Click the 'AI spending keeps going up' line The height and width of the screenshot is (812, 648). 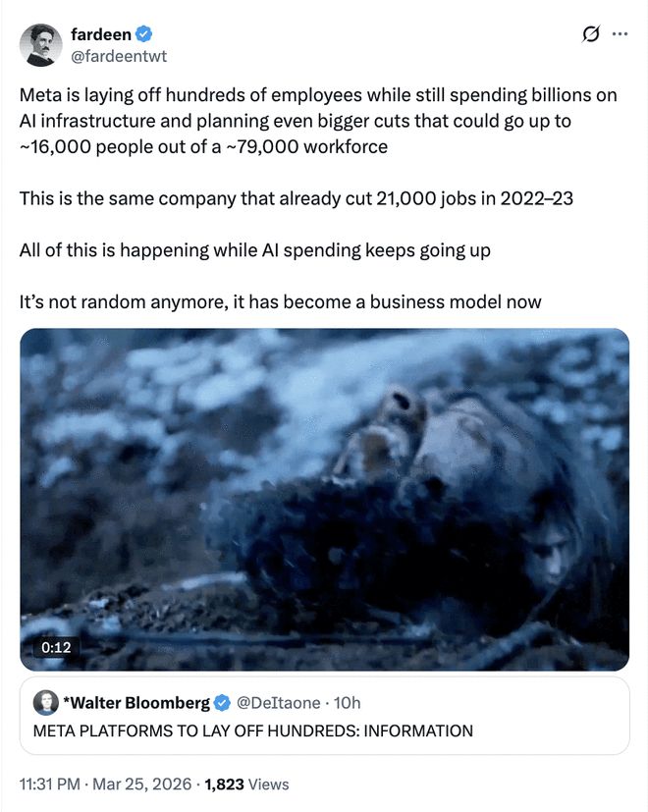(254, 249)
